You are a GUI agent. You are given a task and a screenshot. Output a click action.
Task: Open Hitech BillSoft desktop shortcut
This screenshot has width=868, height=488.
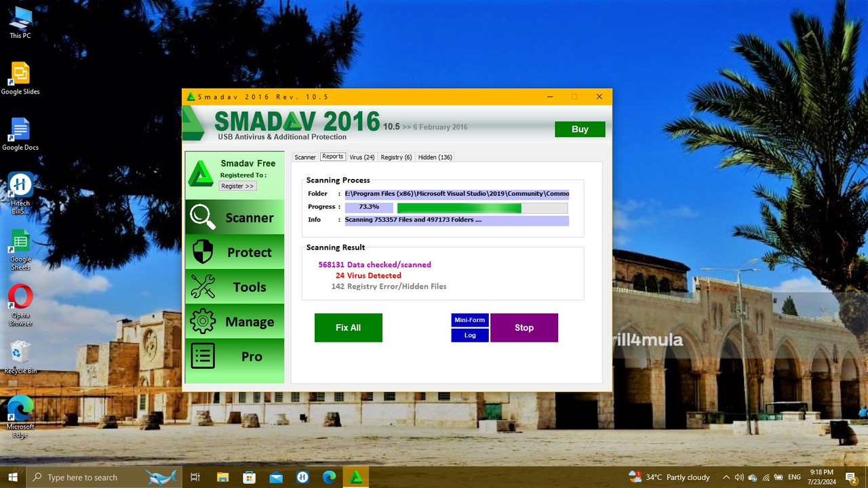(20, 194)
